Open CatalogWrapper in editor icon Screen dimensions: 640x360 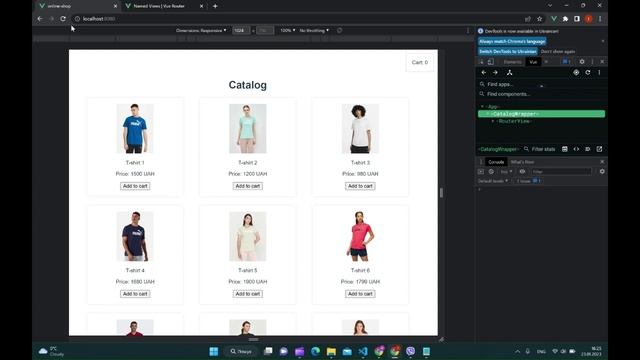click(x=599, y=149)
